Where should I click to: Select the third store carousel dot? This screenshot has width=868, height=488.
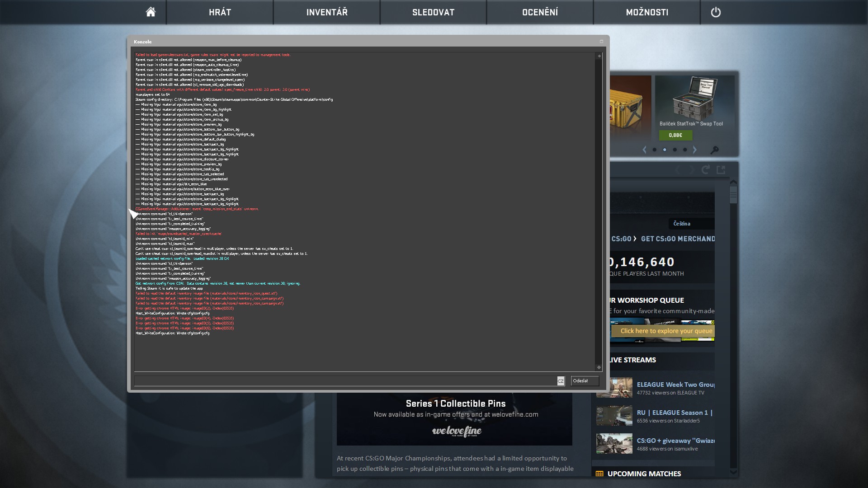point(675,150)
